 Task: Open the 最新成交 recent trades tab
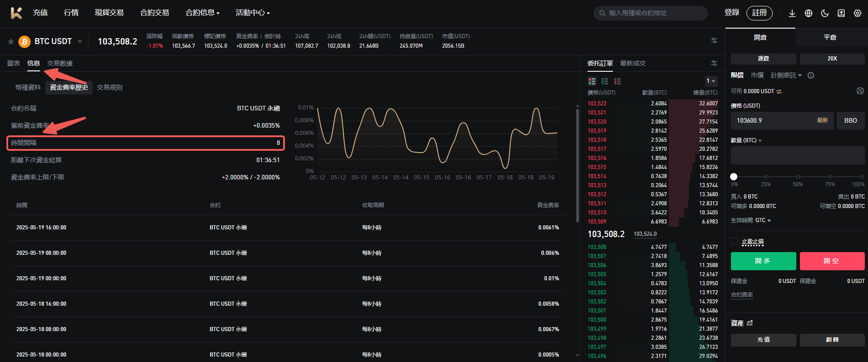click(x=633, y=63)
